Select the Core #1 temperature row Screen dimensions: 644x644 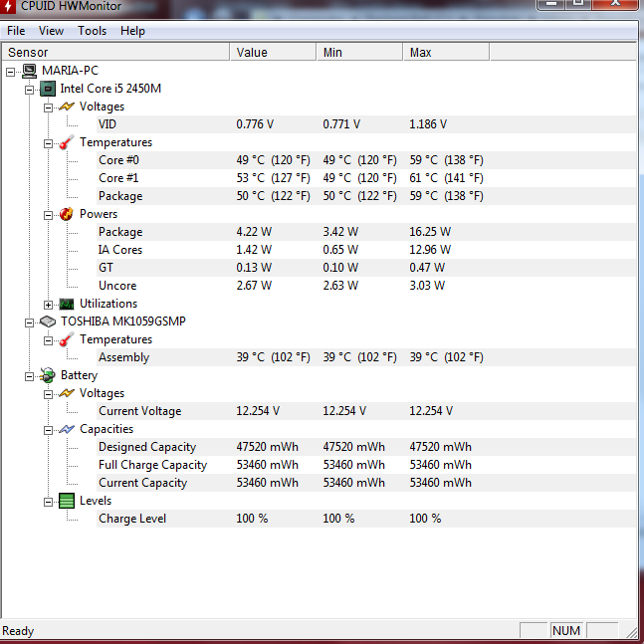366,178
